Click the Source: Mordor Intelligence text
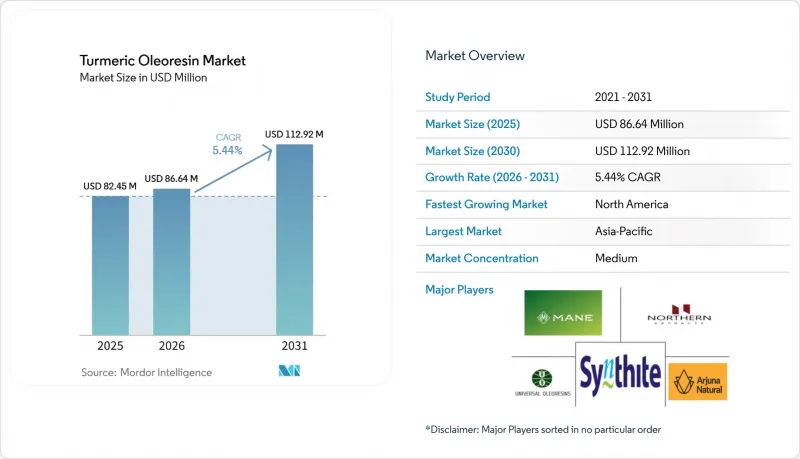Screen dimensions: 800x459 click(146, 372)
